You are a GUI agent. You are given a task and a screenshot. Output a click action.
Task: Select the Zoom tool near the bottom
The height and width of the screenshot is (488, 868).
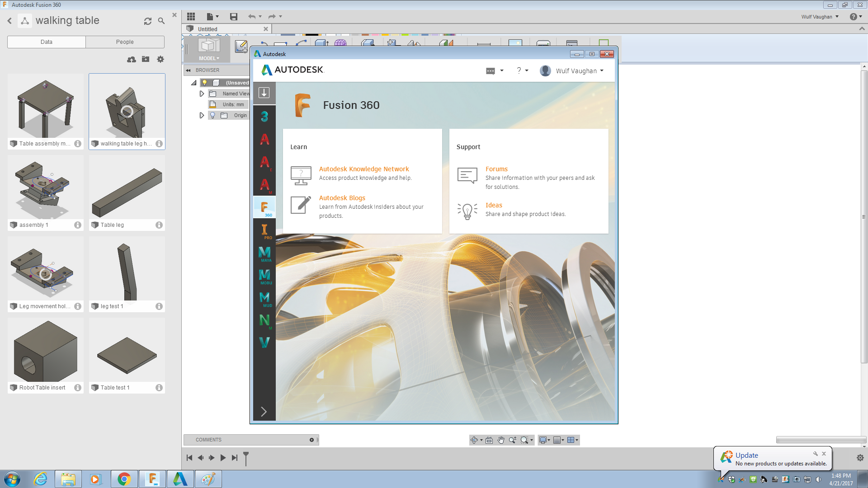click(x=513, y=440)
